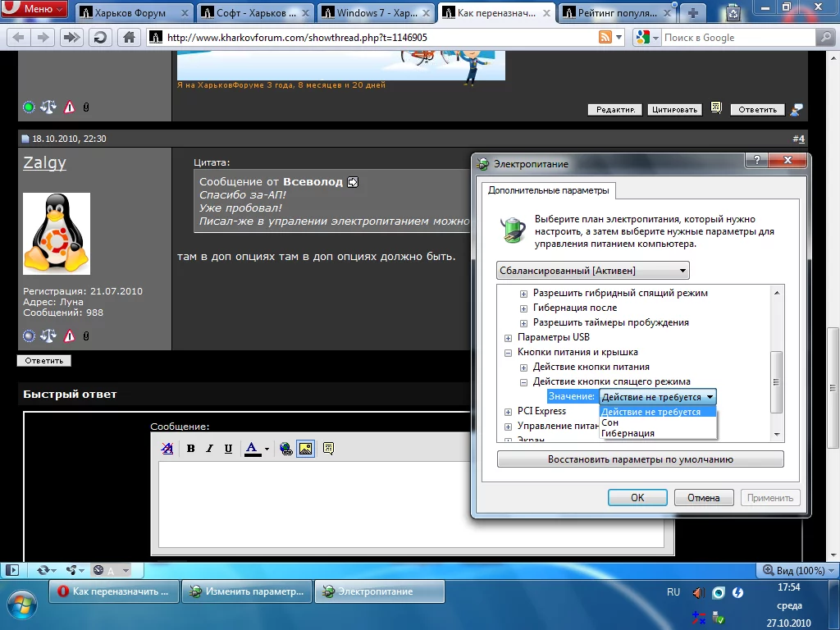Click the report warning triangle in Zalgy's post
The height and width of the screenshot is (630, 840).
point(69,336)
